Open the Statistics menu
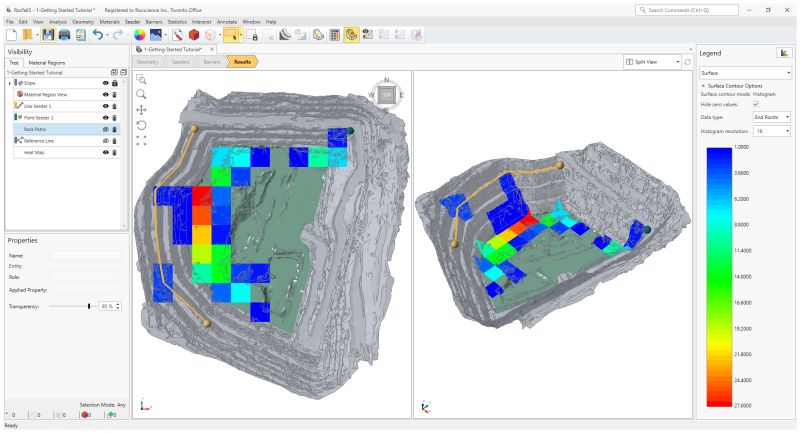Screen dimensions: 800x433 (x=177, y=22)
